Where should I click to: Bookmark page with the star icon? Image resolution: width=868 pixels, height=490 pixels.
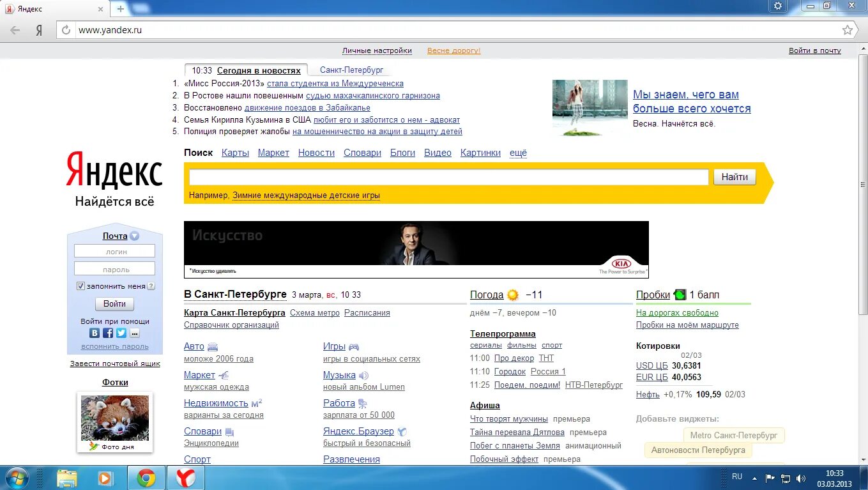pyautogui.click(x=847, y=30)
